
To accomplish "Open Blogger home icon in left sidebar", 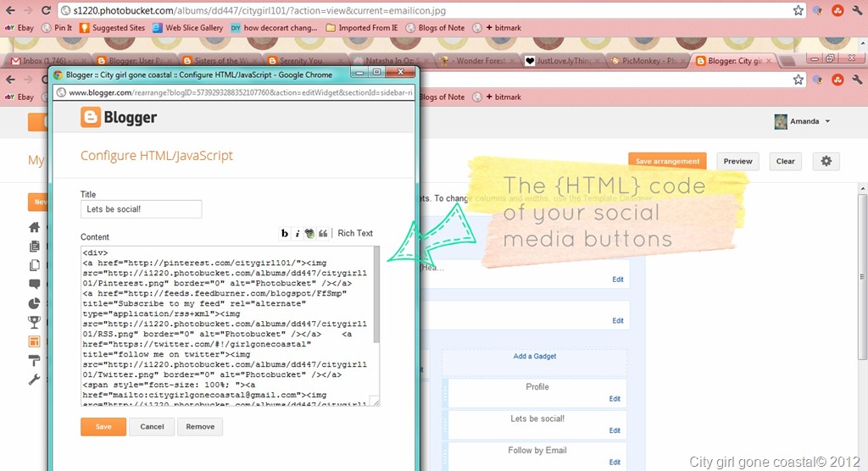I will (34, 227).
